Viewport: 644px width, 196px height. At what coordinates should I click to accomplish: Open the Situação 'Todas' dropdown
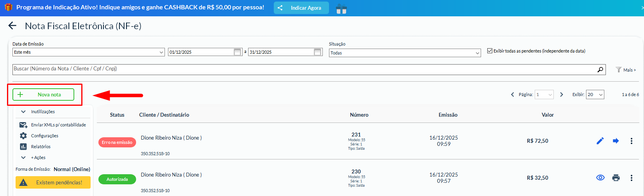[405, 53]
